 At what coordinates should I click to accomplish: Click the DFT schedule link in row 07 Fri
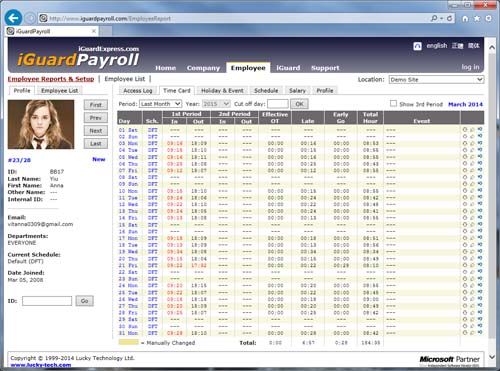153,170
